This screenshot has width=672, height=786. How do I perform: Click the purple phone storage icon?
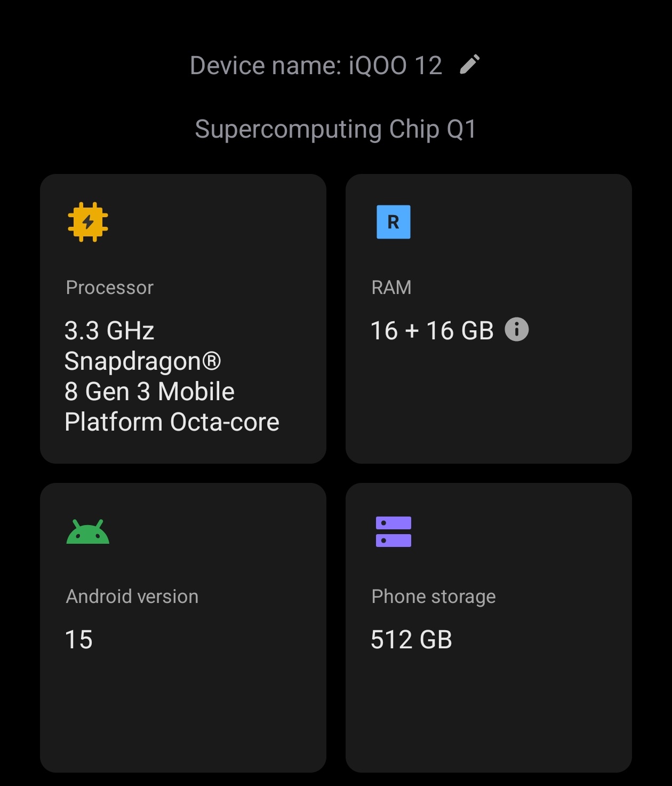393,531
